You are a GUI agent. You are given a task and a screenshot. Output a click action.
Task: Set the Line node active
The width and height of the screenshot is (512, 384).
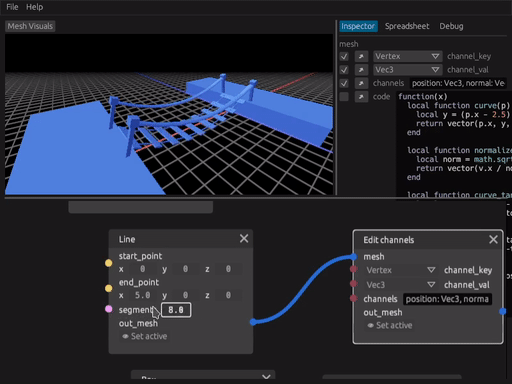coord(144,336)
